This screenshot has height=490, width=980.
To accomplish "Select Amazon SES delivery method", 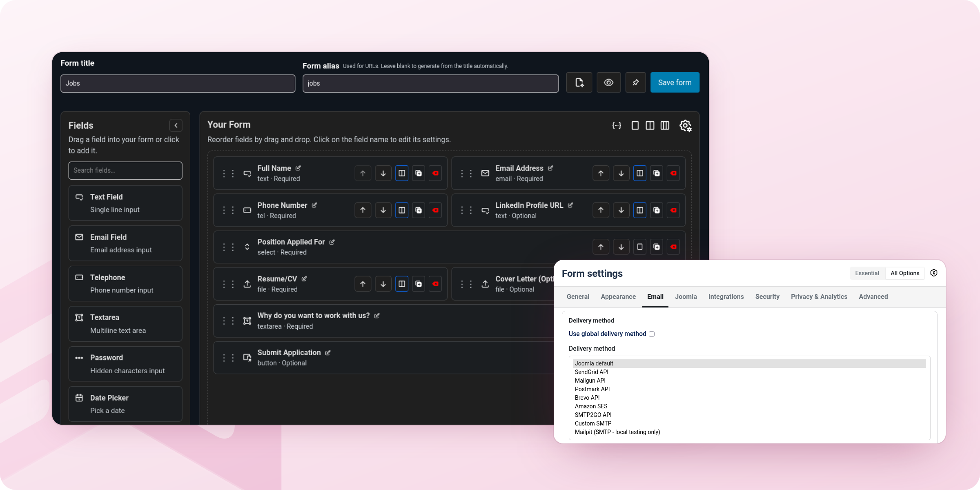I will [x=749, y=406].
